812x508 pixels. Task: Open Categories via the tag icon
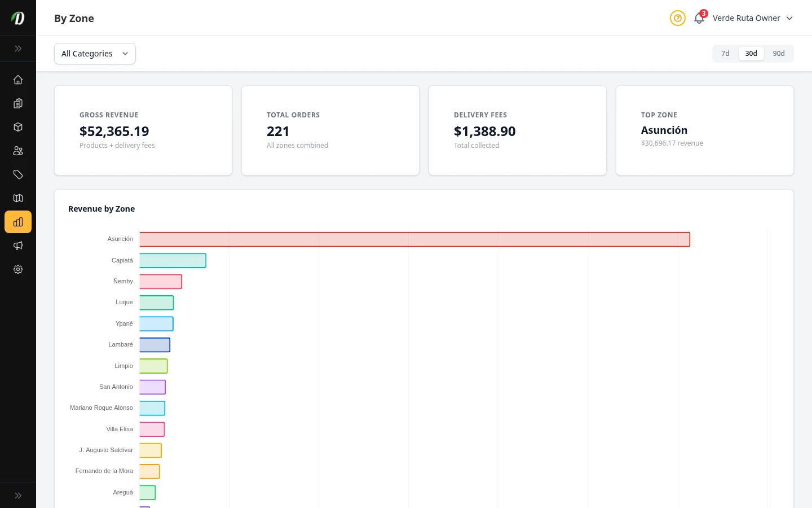coord(17,174)
